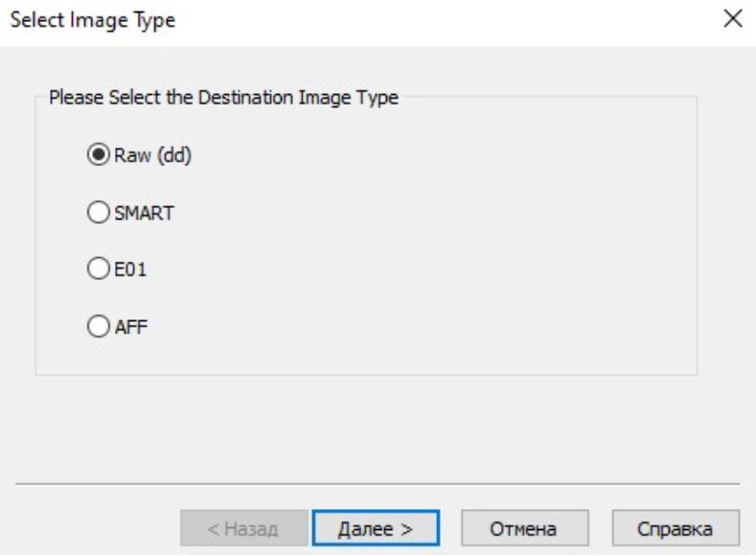Close the Select Image Type dialog
This screenshot has height=556, width=756.
(733, 19)
